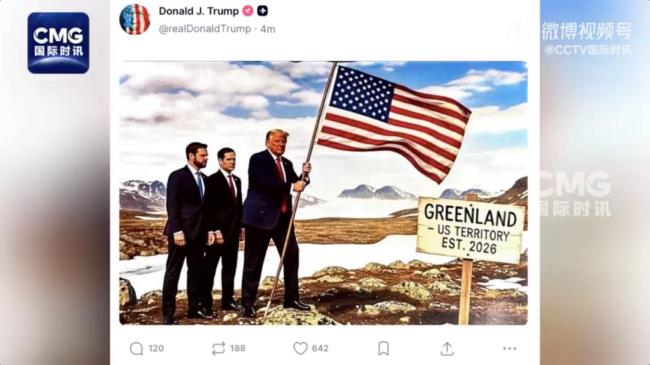Open the posted Greenland flag image

coord(323,193)
